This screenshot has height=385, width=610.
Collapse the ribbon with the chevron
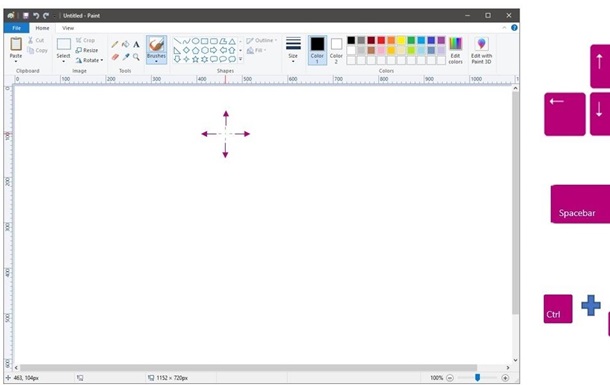(x=504, y=28)
